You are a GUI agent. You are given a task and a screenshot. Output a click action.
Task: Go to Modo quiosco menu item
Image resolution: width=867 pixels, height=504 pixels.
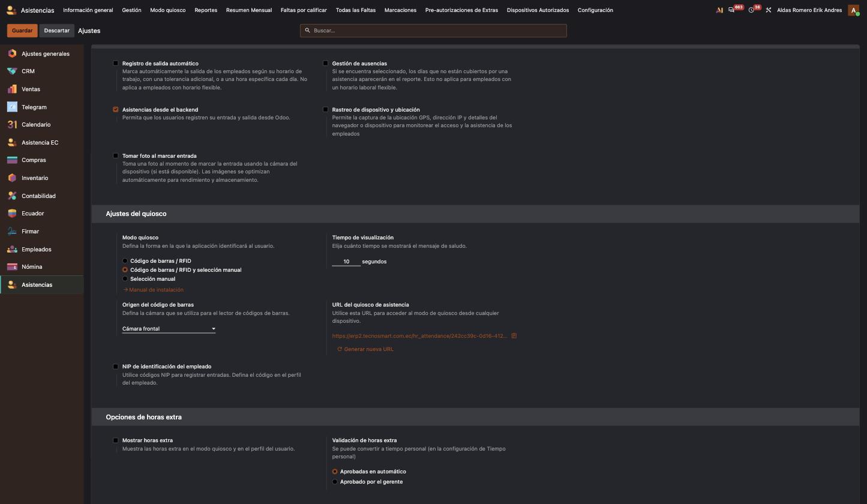coord(168,10)
